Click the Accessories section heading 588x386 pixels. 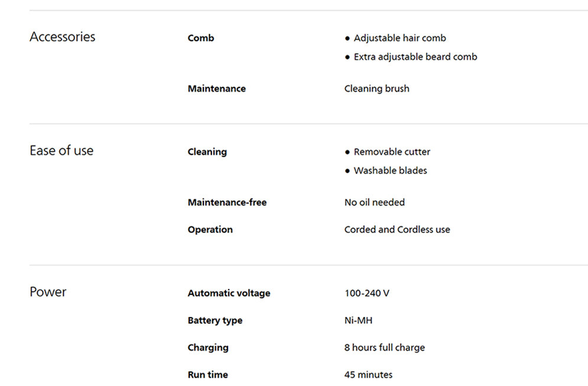point(62,37)
